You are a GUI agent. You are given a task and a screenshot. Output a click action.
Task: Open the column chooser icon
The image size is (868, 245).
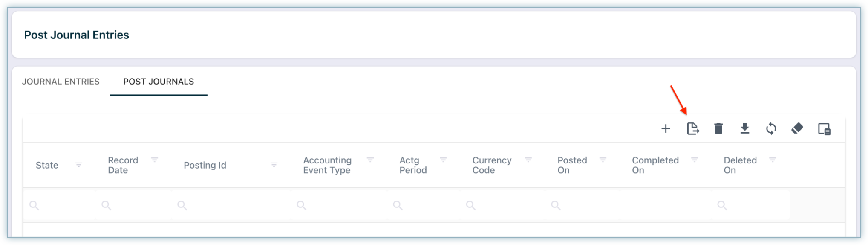coord(824,129)
